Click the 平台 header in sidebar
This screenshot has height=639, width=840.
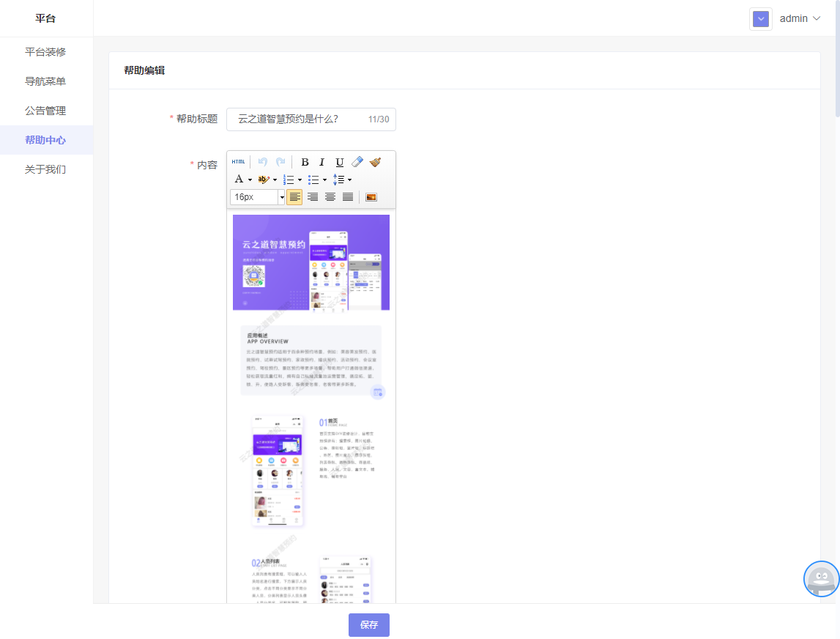coord(45,18)
